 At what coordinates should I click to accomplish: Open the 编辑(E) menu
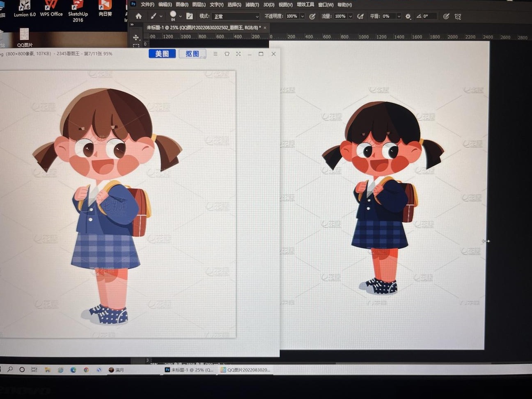pyautogui.click(x=165, y=5)
